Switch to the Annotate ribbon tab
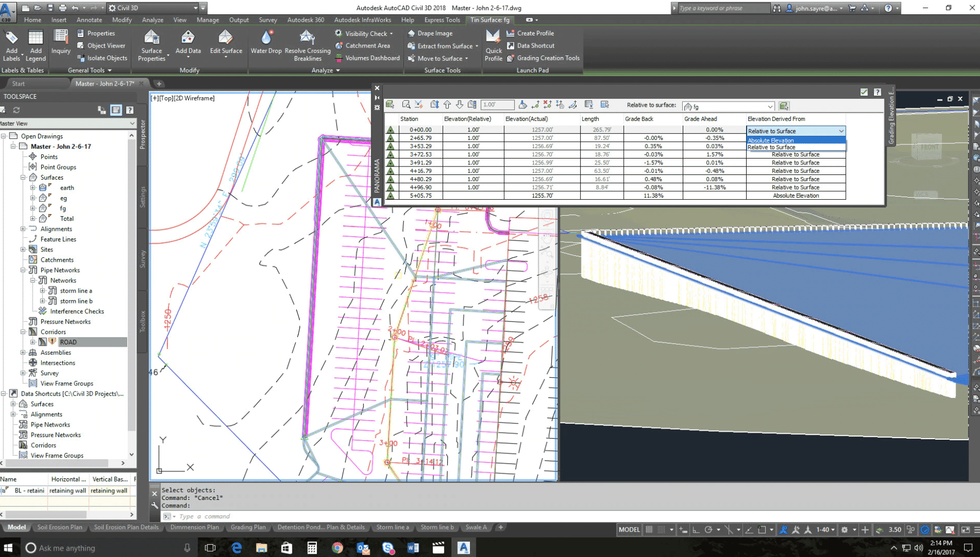The width and height of the screenshot is (980, 557). pyautogui.click(x=89, y=20)
